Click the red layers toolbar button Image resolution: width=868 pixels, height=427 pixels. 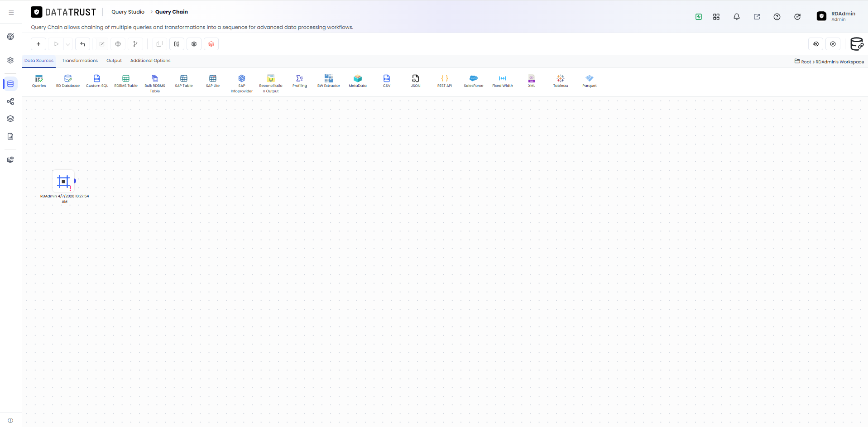[x=211, y=44]
